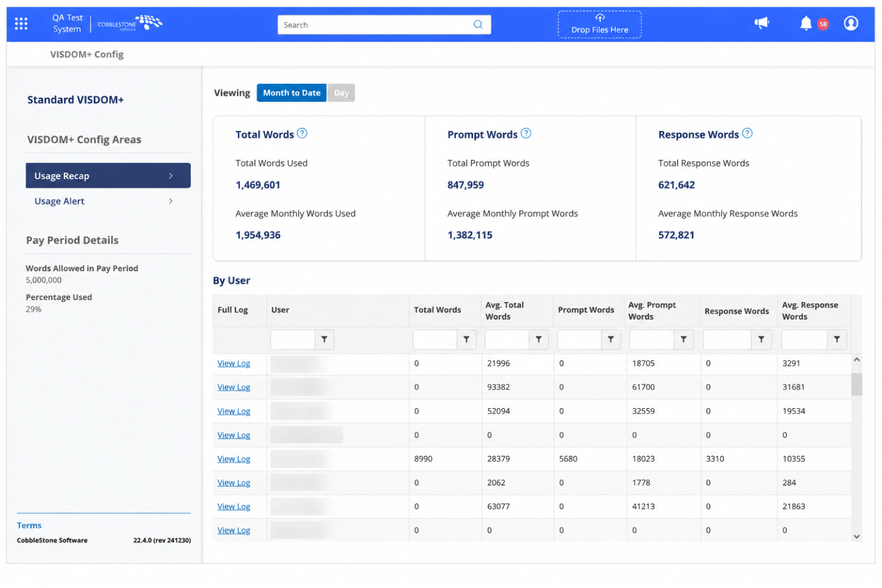Viewport: 882px width, 588px height.
Task: Open the Usage Alert config area
Action: point(108,201)
